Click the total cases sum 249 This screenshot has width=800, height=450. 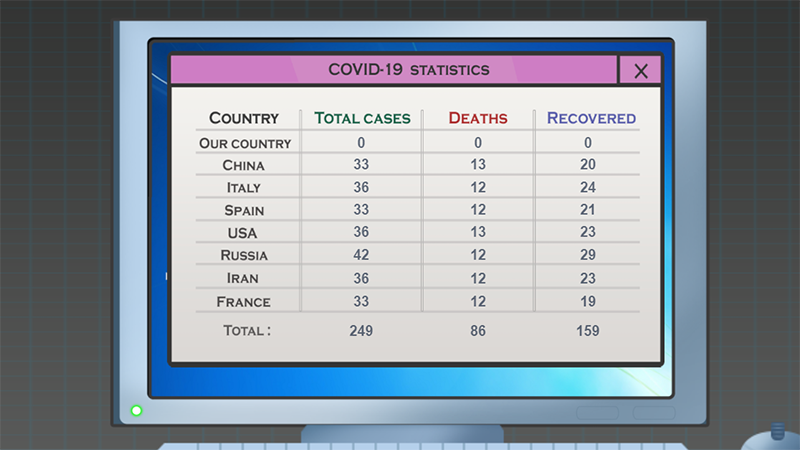coord(361,331)
